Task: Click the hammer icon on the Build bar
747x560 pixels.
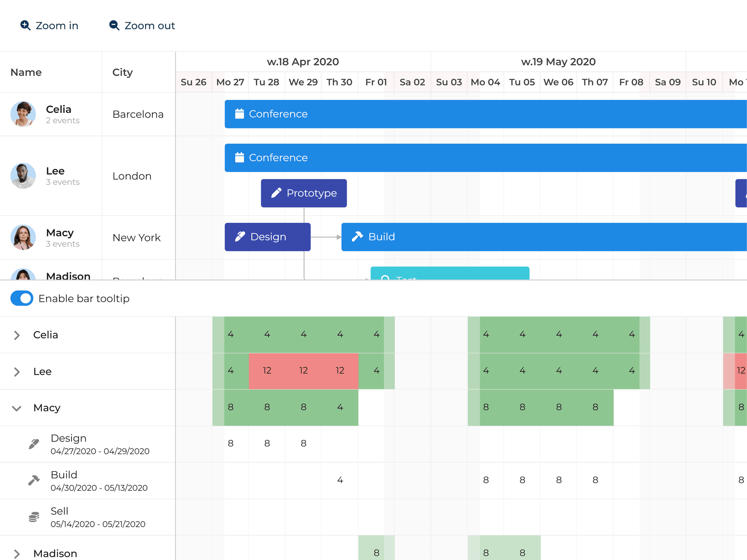Action: pyautogui.click(x=358, y=237)
